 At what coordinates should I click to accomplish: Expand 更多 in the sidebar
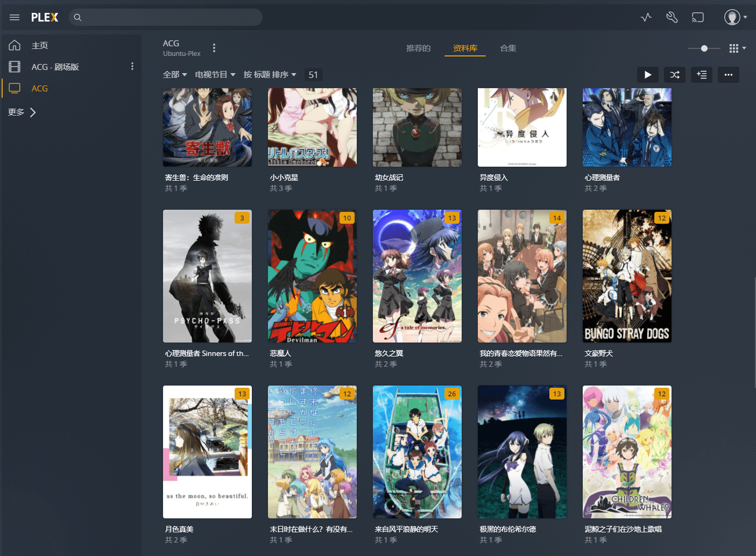(22, 112)
